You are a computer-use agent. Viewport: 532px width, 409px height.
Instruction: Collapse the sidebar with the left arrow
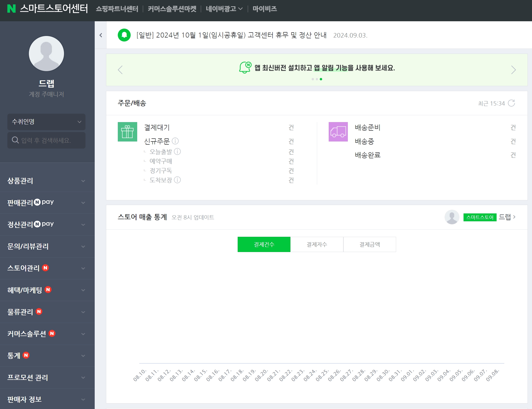click(x=101, y=35)
